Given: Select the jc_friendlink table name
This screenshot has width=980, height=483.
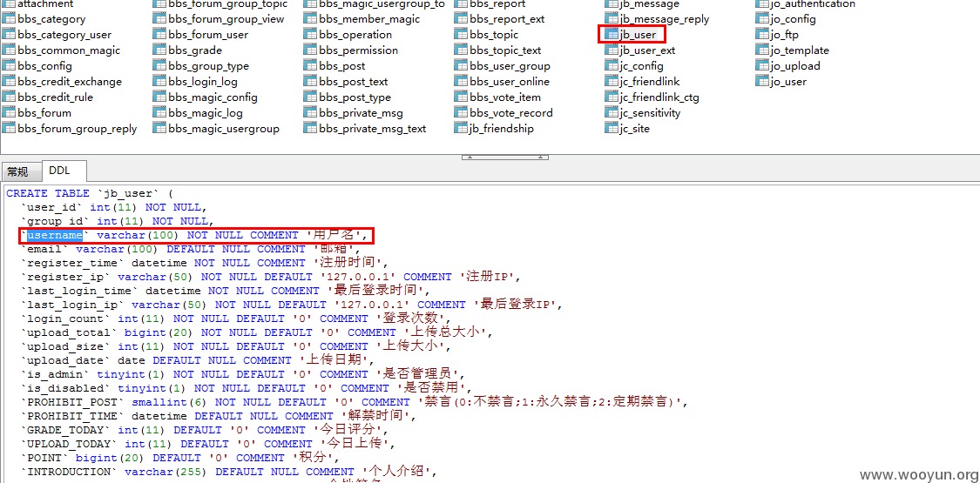Looking at the screenshot, I should pyautogui.click(x=650, y=82).
